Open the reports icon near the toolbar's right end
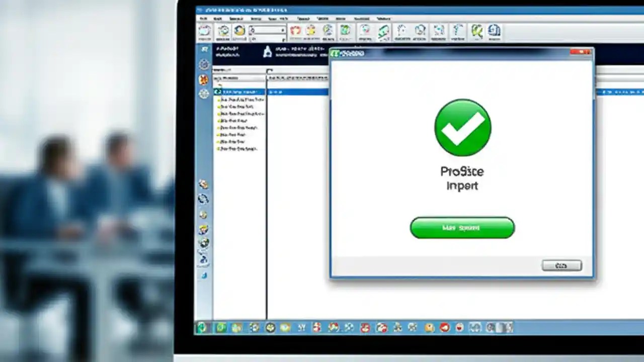Viewport: 644px width, 362px height. 494,31
